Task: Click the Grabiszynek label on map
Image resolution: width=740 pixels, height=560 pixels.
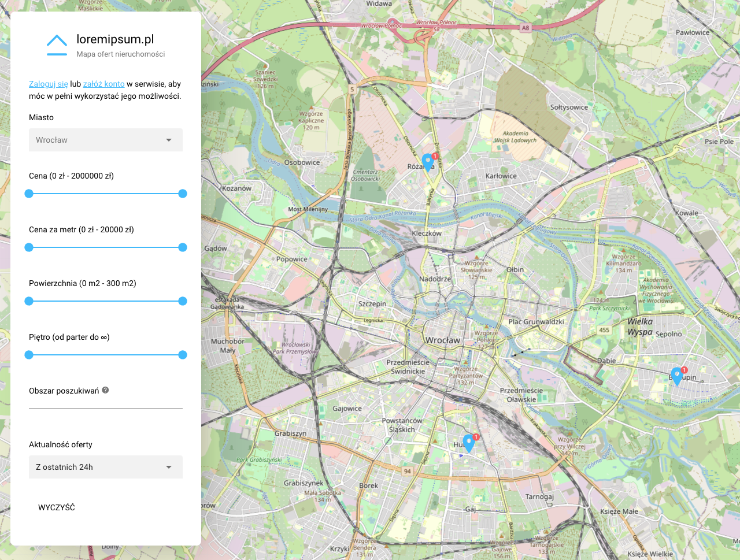Action: coord(304,483)
